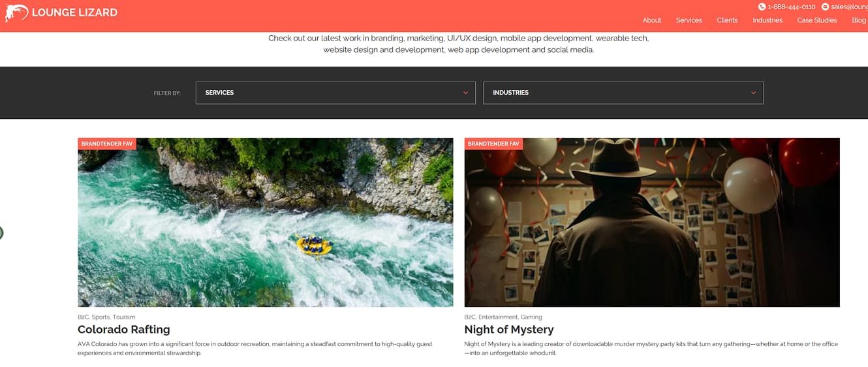The width and height of the screenshot is (868, 367).
Task: Open the Blog navigation link
Action: 858,20
